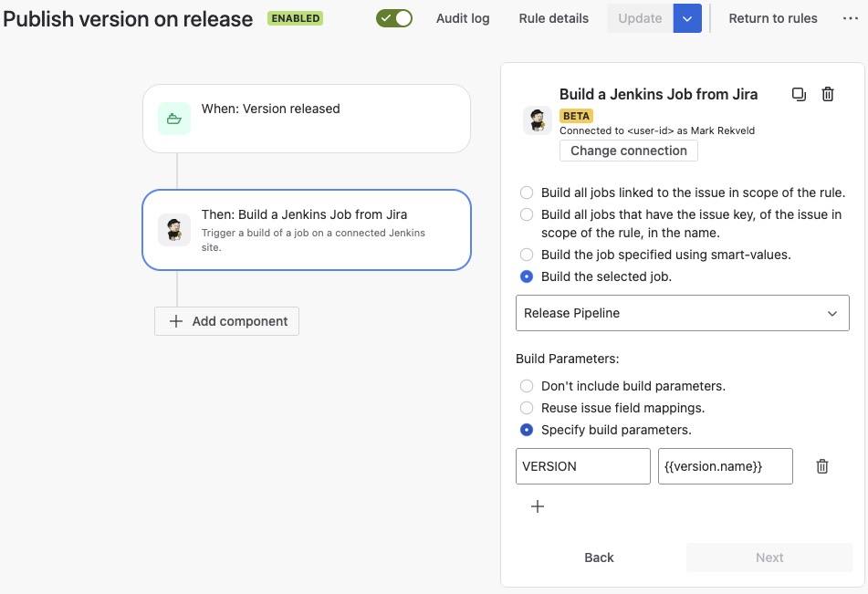
Task: Select Build the job specified using smart-values
Action: pyautogui.click(x=527, y=255)
